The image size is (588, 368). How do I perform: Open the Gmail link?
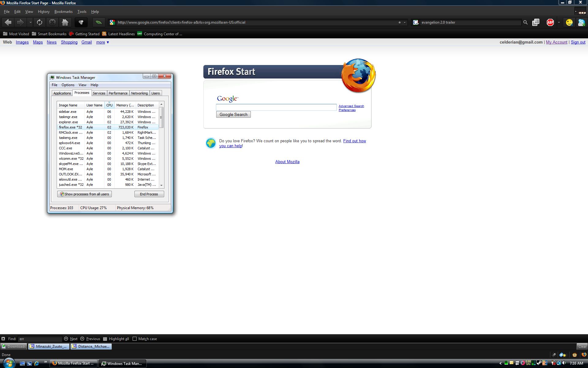point(87,42)
